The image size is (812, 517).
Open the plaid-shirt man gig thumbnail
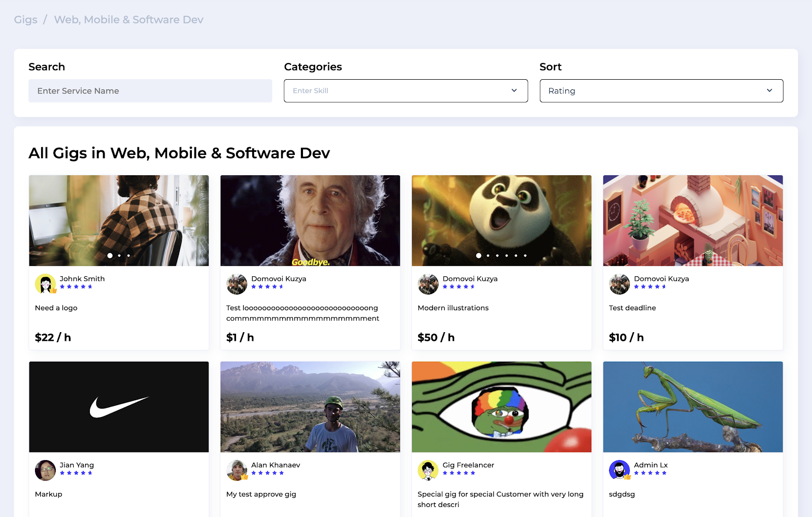(x=119, y=220)
